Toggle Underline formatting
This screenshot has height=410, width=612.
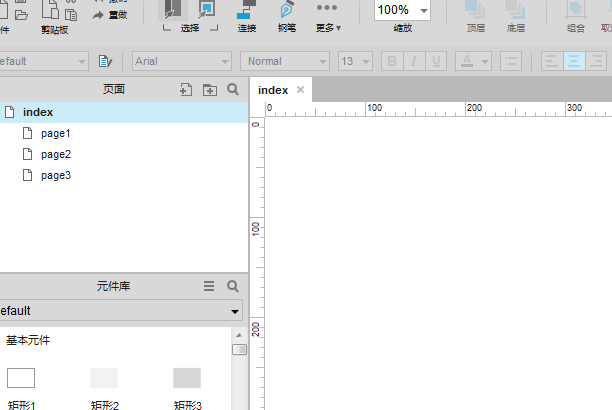pyautogui.click(x=436, y=61)
